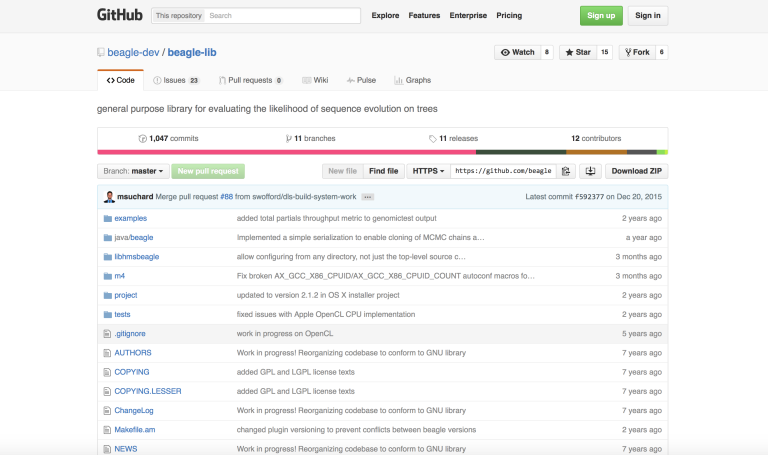768x455 pixels.
Task: Open the 11 releases link
Action: coord(454,139)
